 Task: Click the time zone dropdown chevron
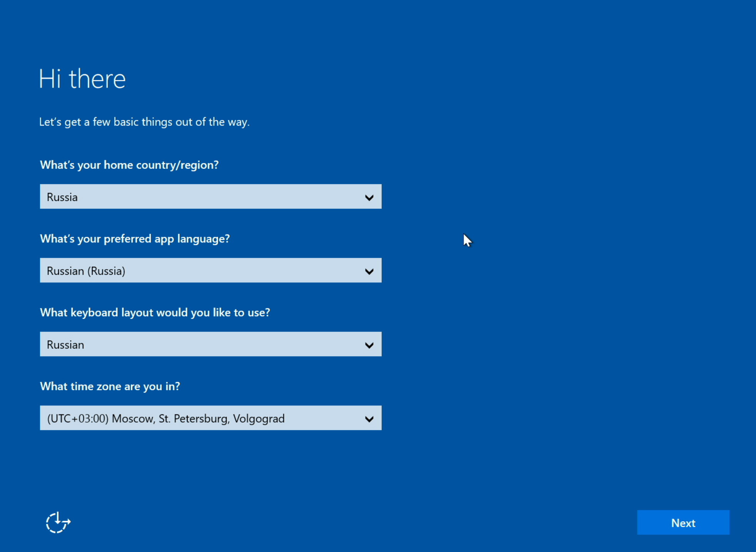tap(369, 419)
